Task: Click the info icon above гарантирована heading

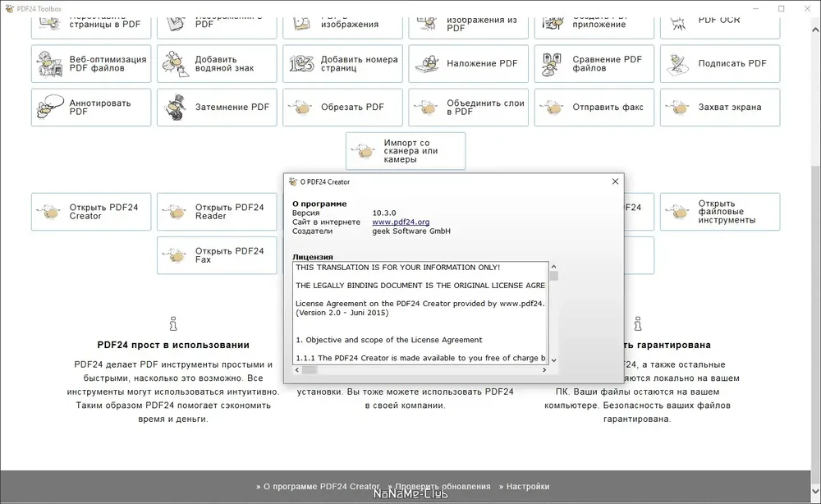Action: point(638,324)
